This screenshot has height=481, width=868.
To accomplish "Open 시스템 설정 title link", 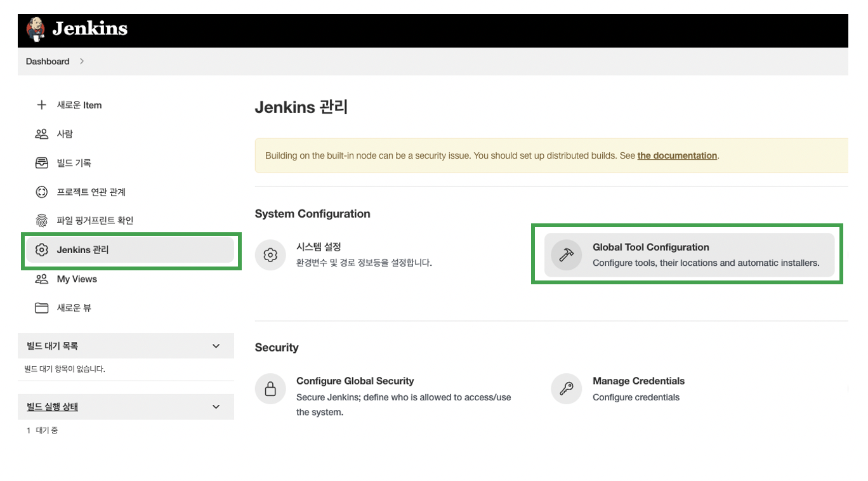I will coord(319,247).
